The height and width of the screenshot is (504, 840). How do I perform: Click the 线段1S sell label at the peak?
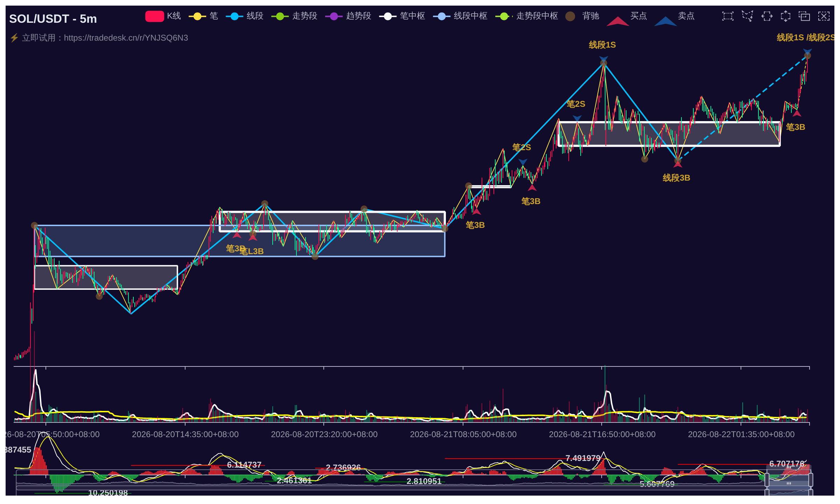[602, 45]
